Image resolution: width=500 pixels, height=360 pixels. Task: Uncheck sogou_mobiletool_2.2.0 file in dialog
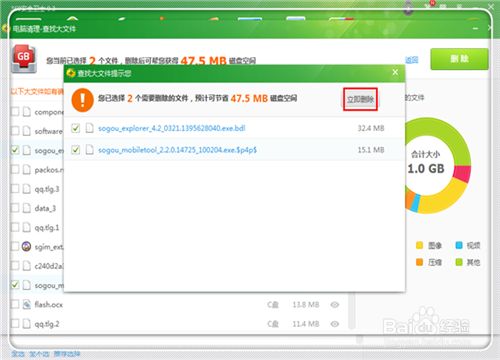(76, 150)
